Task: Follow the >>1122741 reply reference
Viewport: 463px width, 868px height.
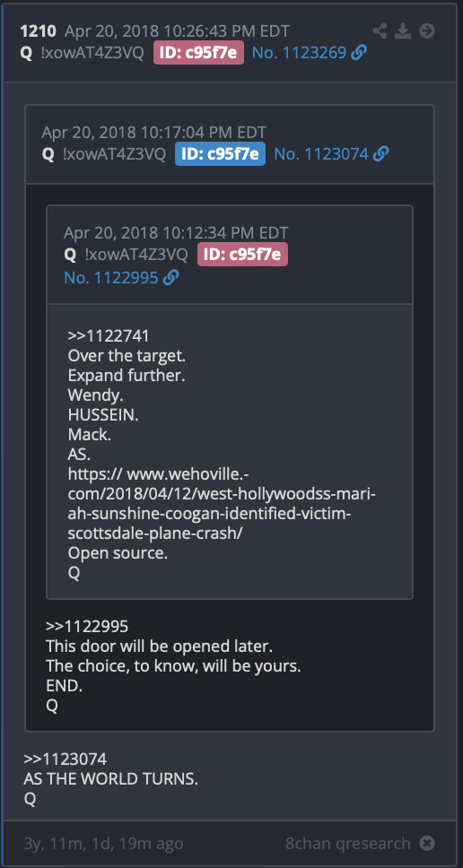Action: pyautogui.click(x=109, y=336)
